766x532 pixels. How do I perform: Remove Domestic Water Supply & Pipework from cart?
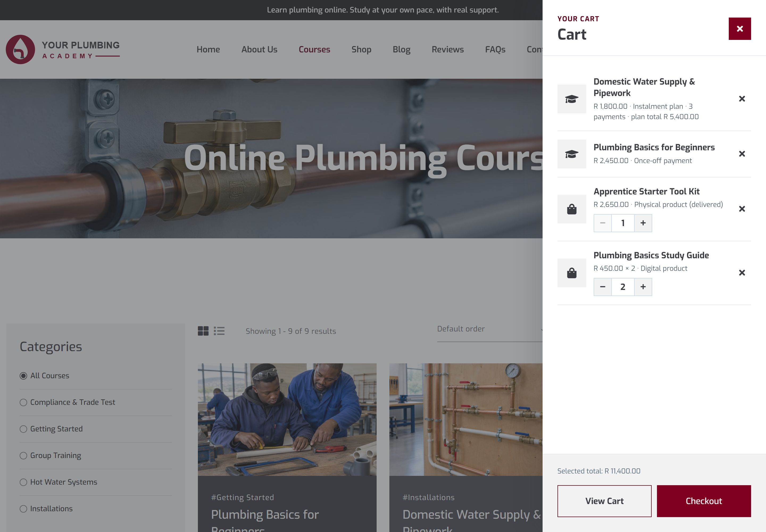click(x=742, y=99)
